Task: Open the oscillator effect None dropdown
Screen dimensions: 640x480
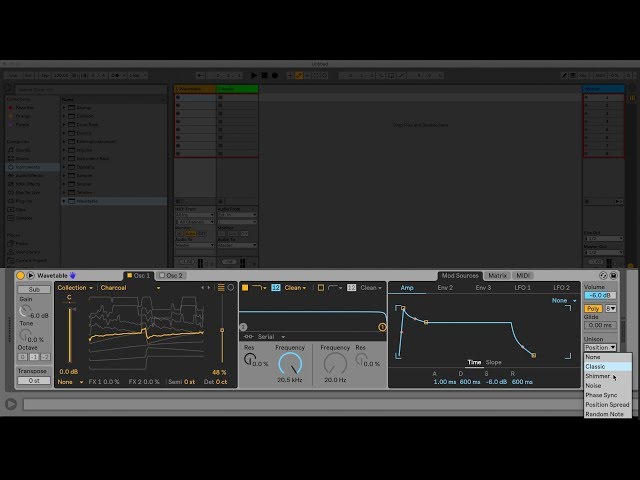Action: 70,382
